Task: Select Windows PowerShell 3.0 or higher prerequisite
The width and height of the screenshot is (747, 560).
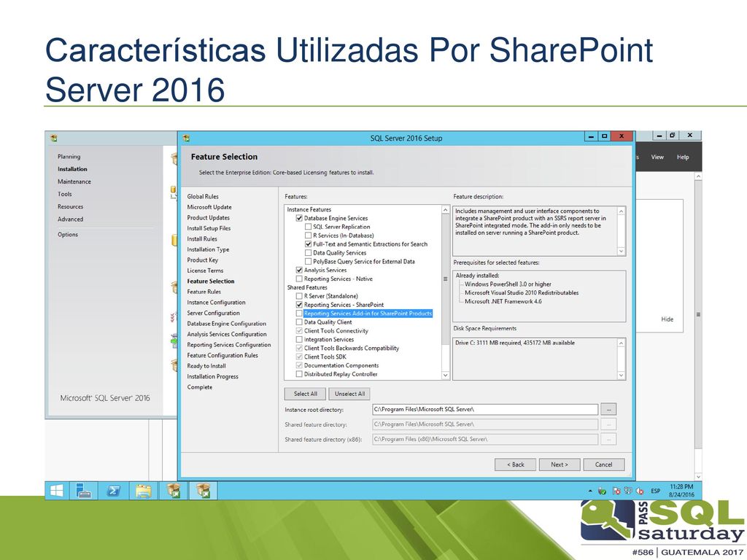Action: [508, 284]
